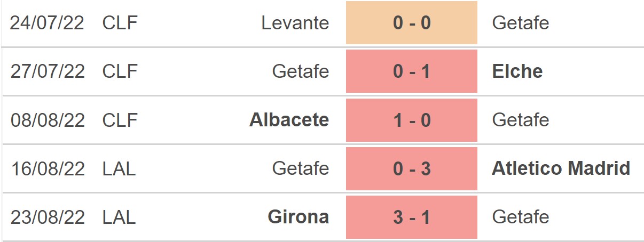Select the Albacete team name
The width and height of the screenshot is (644, 242).
(x=289, y=120)
